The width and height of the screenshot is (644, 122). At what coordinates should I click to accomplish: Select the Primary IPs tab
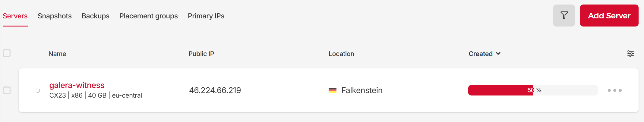(x=206, y=16)
